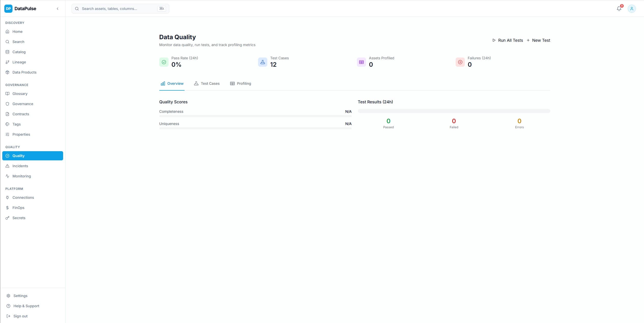Click the Secrets key icon
This screenshot has width=644, height=323.
[7, 218]
